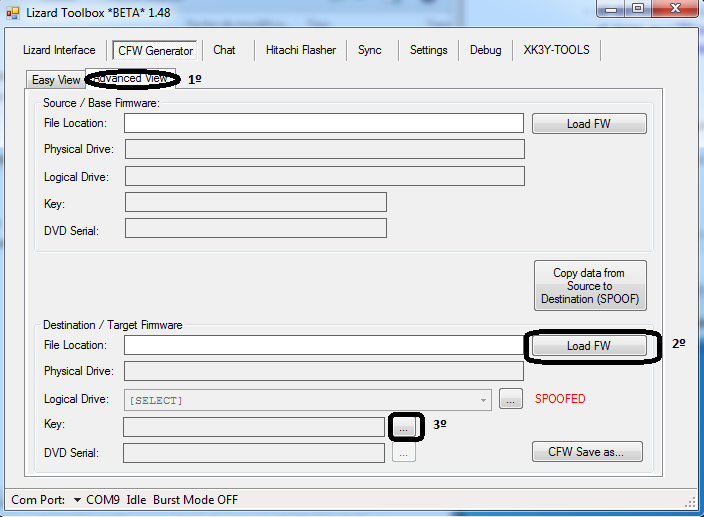The image size is (704, 517).
Task: Go to the Sync tab
Action: tap(370, 50)
